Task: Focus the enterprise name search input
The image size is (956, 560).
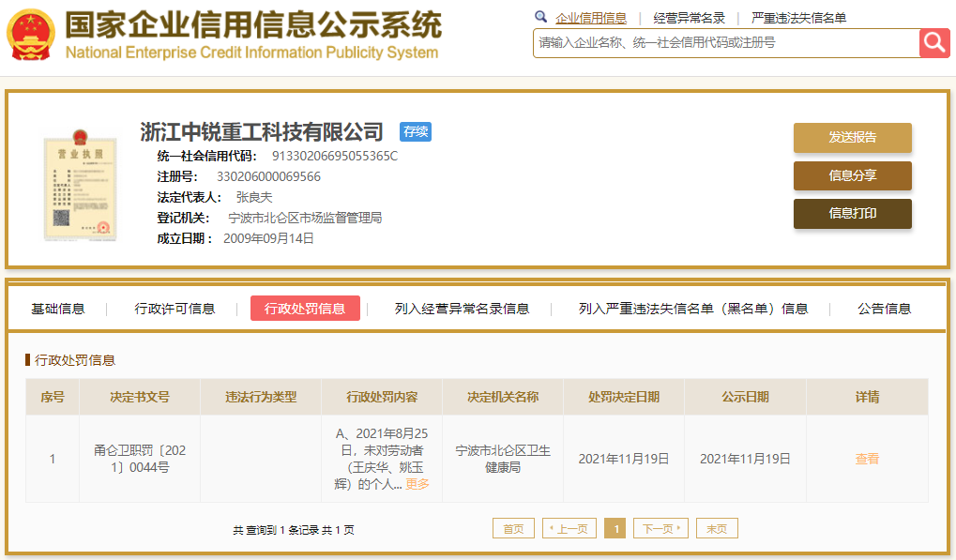Action: coord(726,42)
